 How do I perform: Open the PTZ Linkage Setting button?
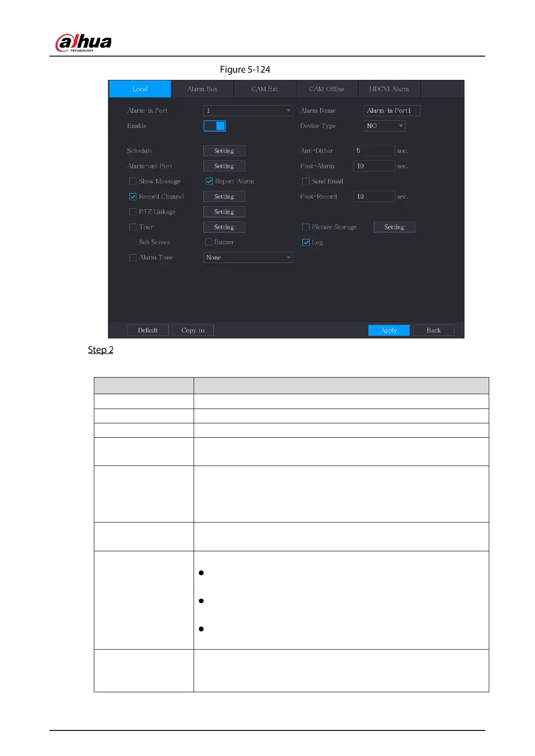tap(224, 212)
